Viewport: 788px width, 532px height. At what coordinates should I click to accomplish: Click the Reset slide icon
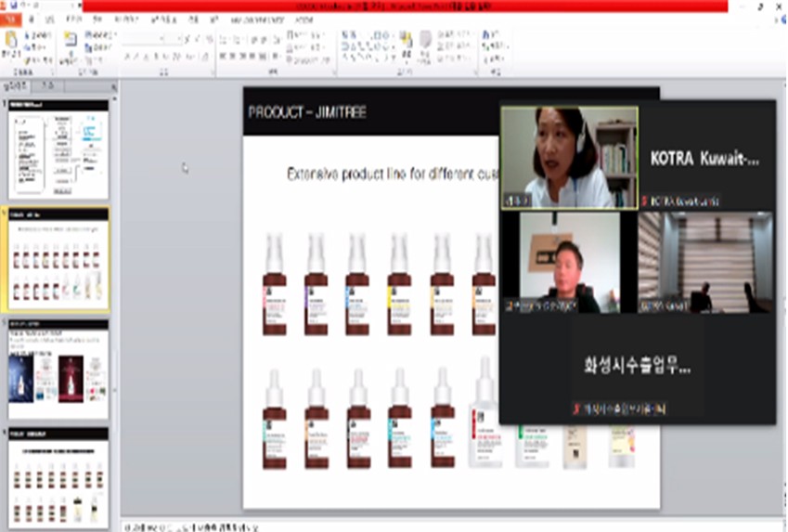click(88, 47)
